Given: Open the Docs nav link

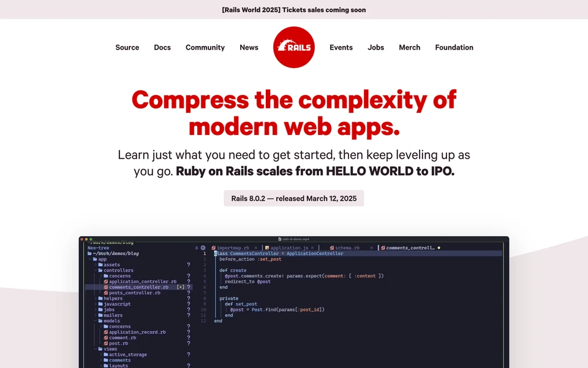Looking at the screenshot, I should point(162,47).
